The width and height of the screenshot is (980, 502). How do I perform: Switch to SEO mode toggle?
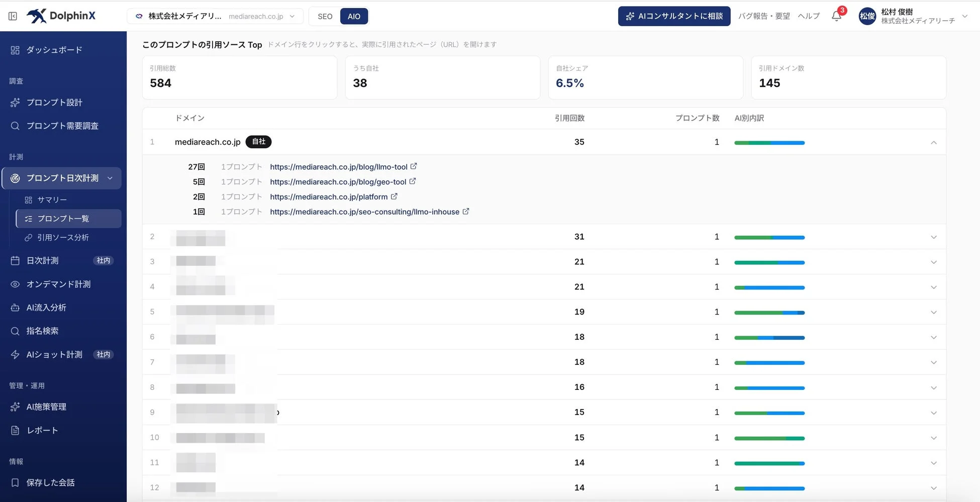pyautogui.click(x=325, y=16)
